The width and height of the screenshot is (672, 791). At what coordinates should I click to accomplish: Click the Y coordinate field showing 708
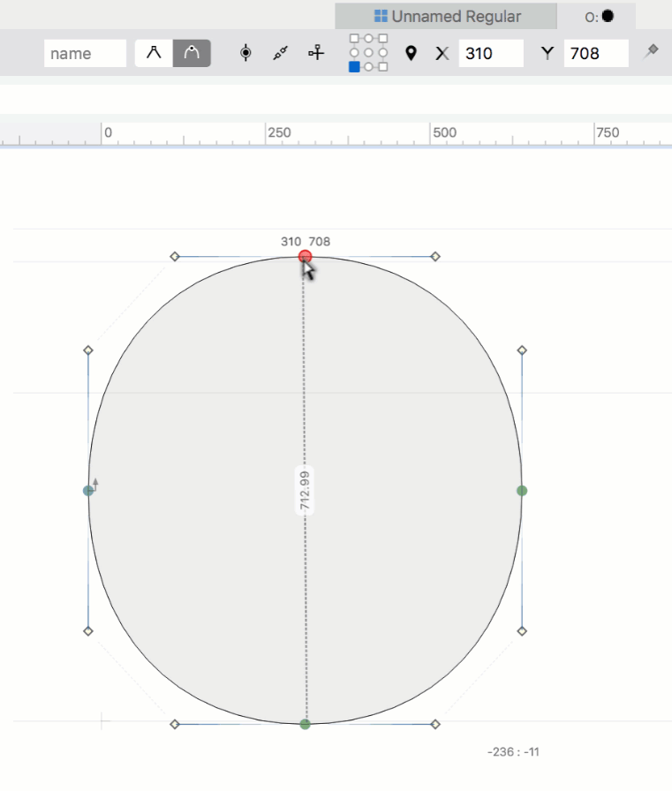tap(596, 53)
